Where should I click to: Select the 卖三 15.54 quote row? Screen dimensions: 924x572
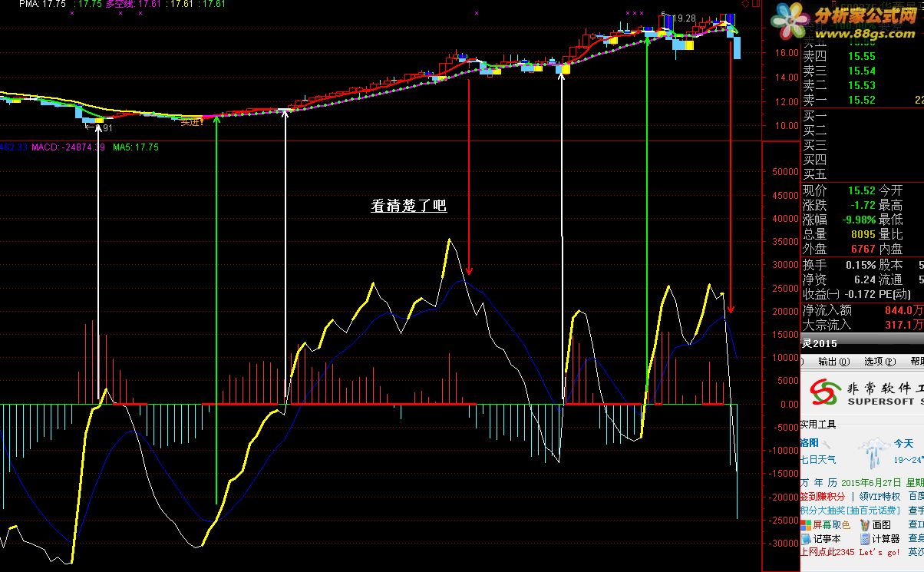point(863,71)
